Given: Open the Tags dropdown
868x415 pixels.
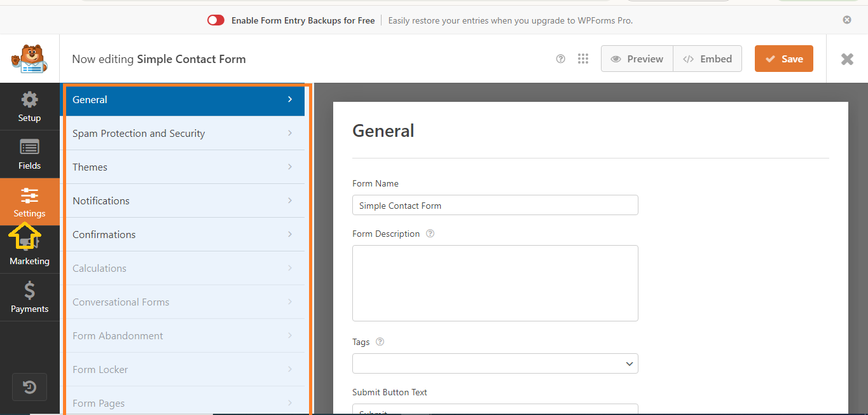Looking at the screenshot, I should point(495,363).
